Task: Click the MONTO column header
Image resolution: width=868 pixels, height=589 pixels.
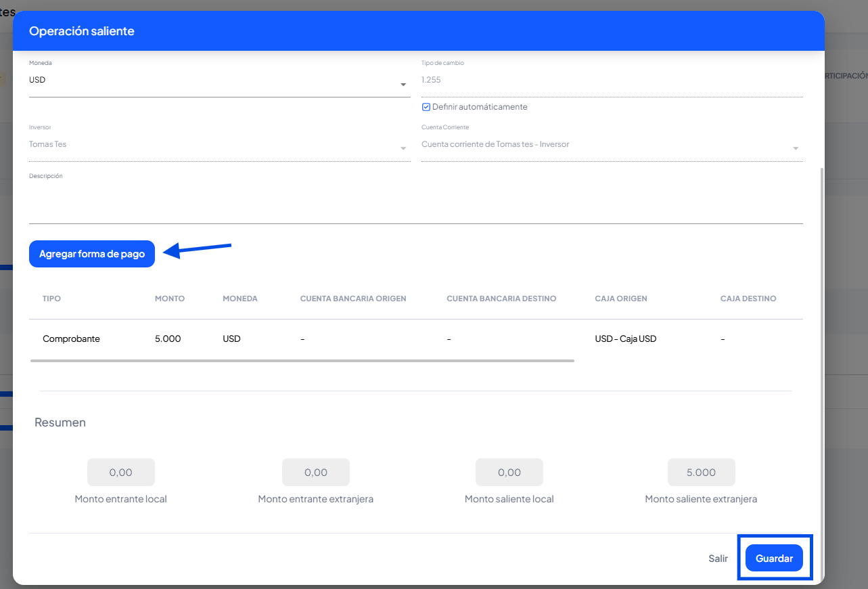Action: pos(169,299)
